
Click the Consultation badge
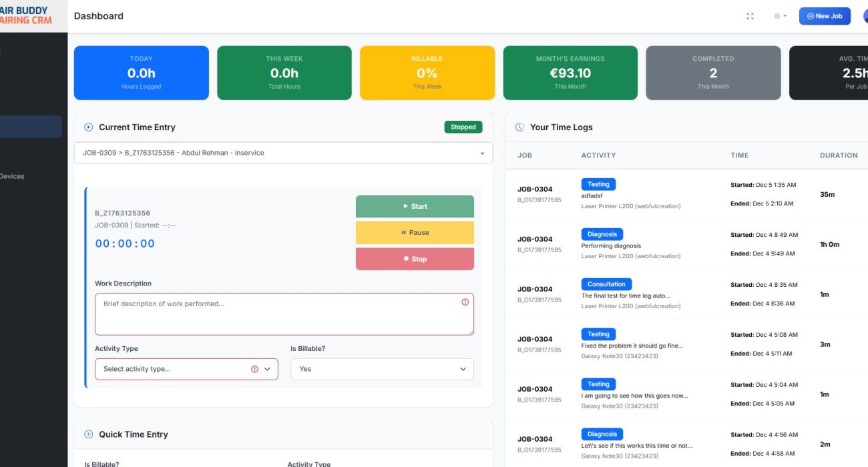tap(606, 284)
